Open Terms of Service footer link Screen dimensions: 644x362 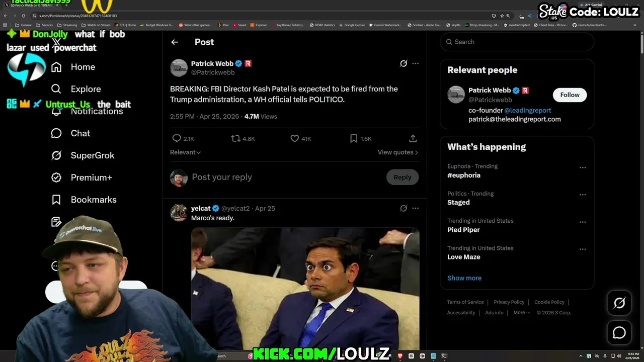(465, 302)
